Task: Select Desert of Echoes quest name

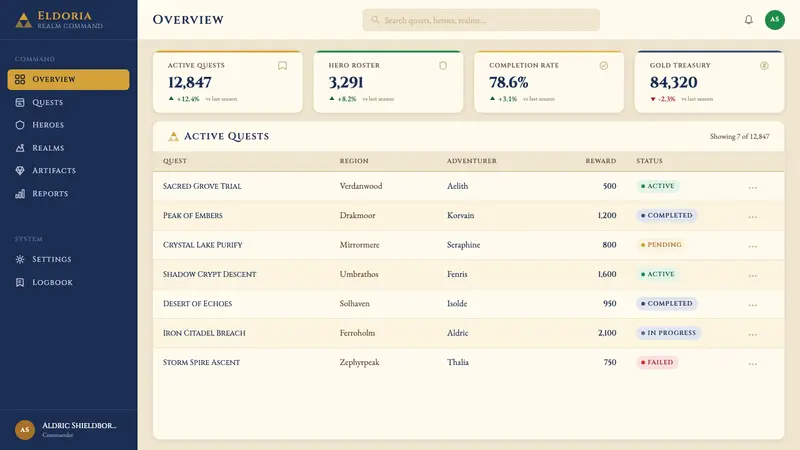Action: click(x=197, y=304)
